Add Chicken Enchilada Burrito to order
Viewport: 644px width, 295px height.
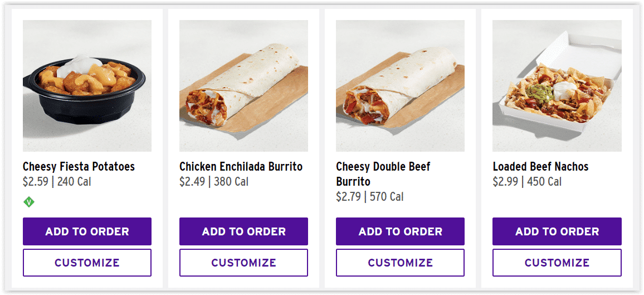coord(243,231)
